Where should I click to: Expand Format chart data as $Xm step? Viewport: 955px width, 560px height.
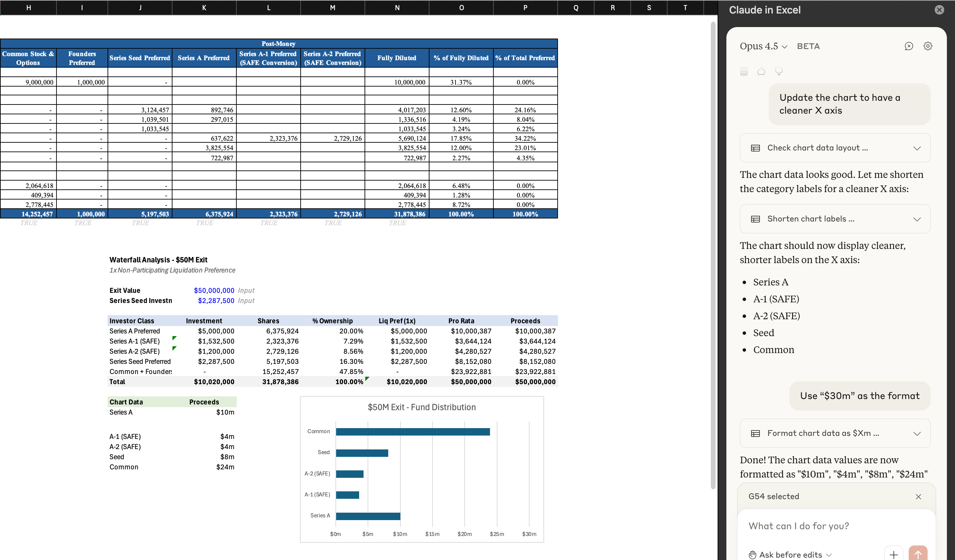(x=917, y=434)
